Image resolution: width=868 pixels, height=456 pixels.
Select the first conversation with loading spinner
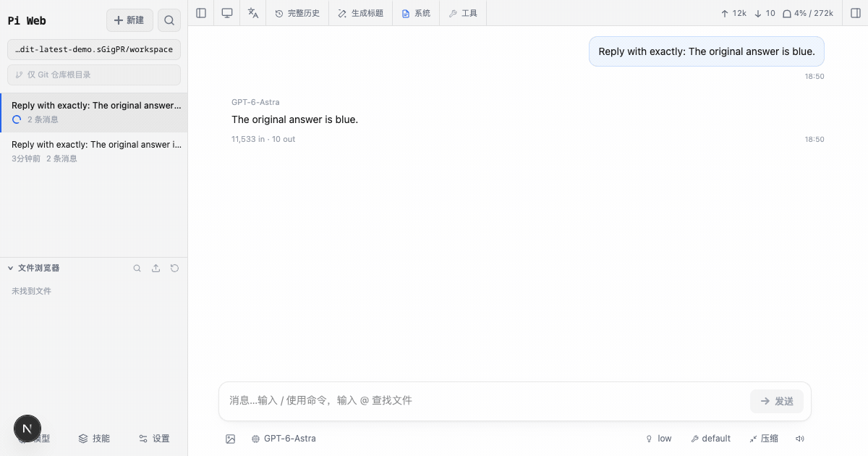94,112
